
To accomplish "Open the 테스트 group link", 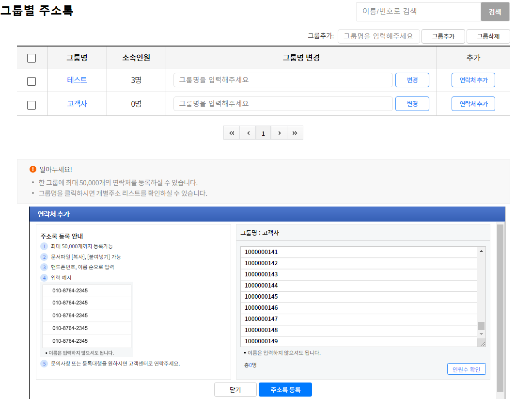I will pyautogui.click(x=77, y=80).
